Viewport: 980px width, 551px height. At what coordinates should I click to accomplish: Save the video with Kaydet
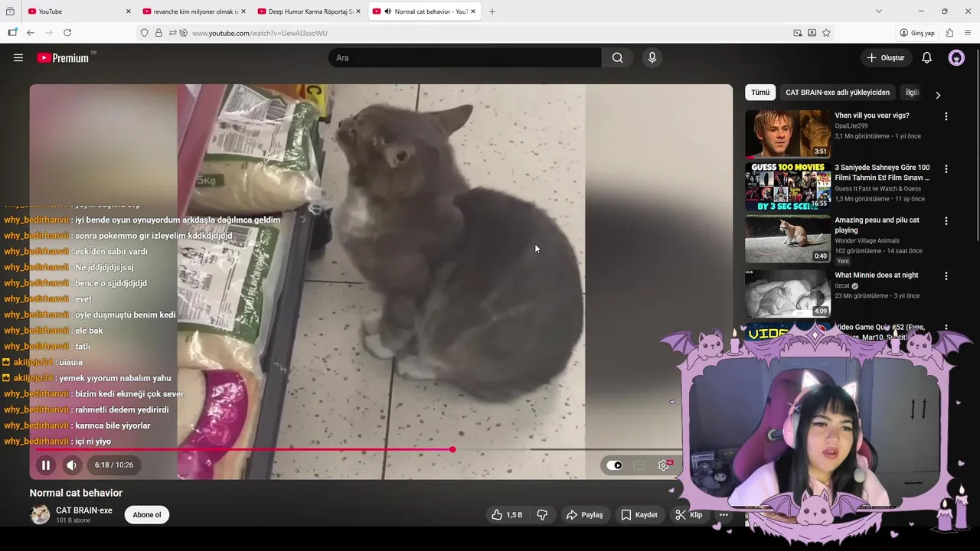click(x=639, y=515)
